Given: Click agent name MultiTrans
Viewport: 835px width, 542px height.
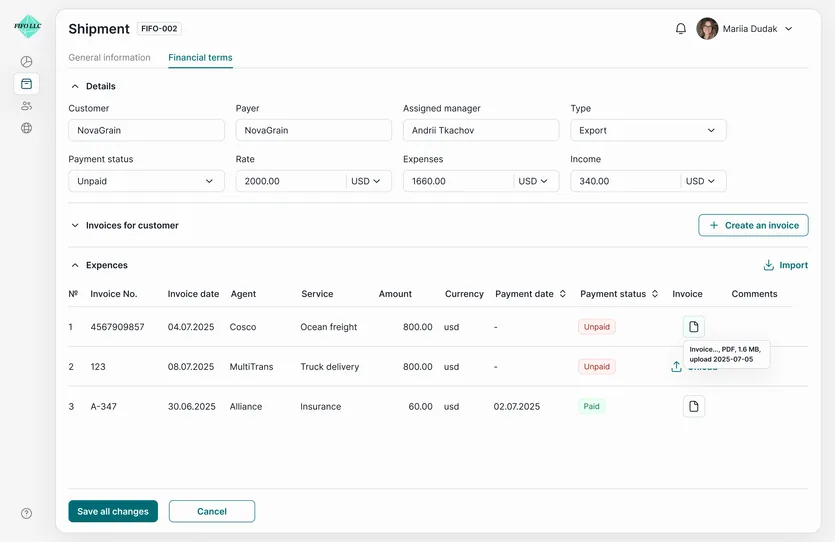Looking at the screenshot, I should click(x=251, y=367).
